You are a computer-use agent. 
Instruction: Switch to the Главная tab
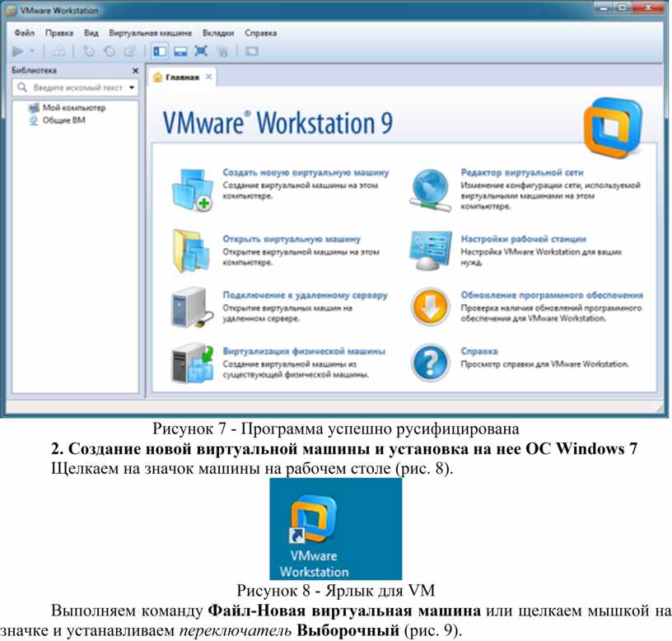182,77
